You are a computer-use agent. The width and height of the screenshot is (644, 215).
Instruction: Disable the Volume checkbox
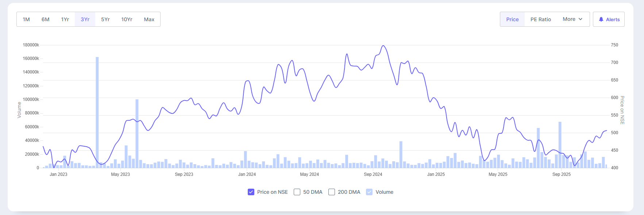369,192
